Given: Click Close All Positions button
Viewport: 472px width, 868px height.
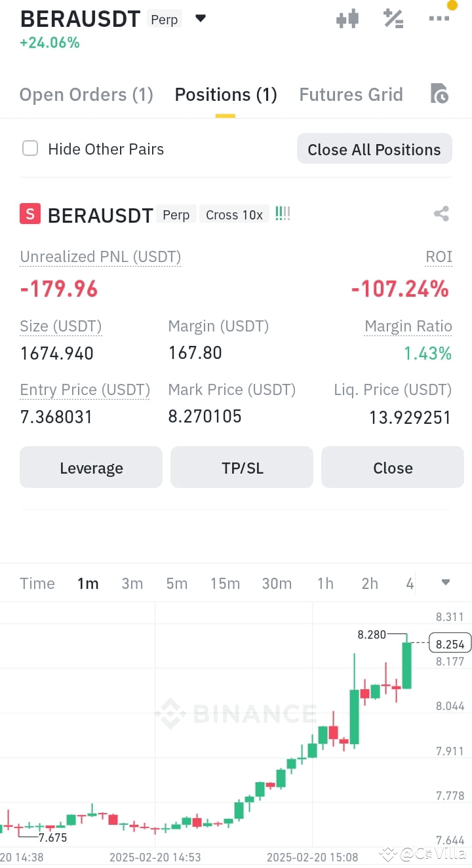Looking at the screenshot, I should click(x=374, y=149).
